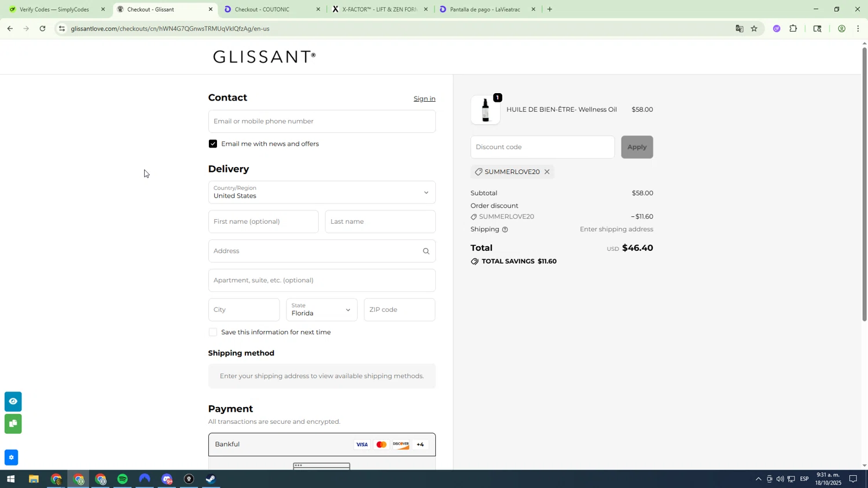Click the shipping help question mark icon
The width and height of the screenshot is (868, 488).
505,230
